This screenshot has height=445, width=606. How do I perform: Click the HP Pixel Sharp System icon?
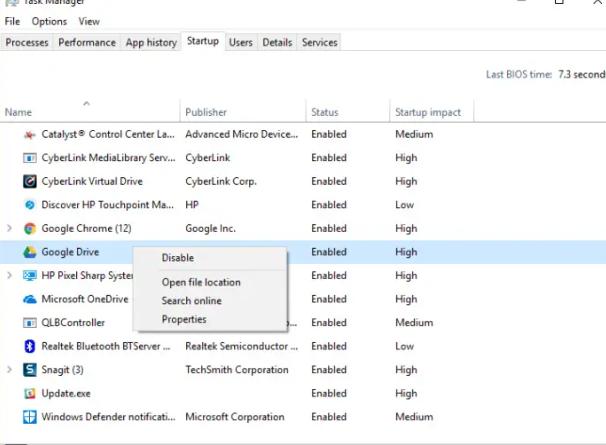(x=30, y=276)
